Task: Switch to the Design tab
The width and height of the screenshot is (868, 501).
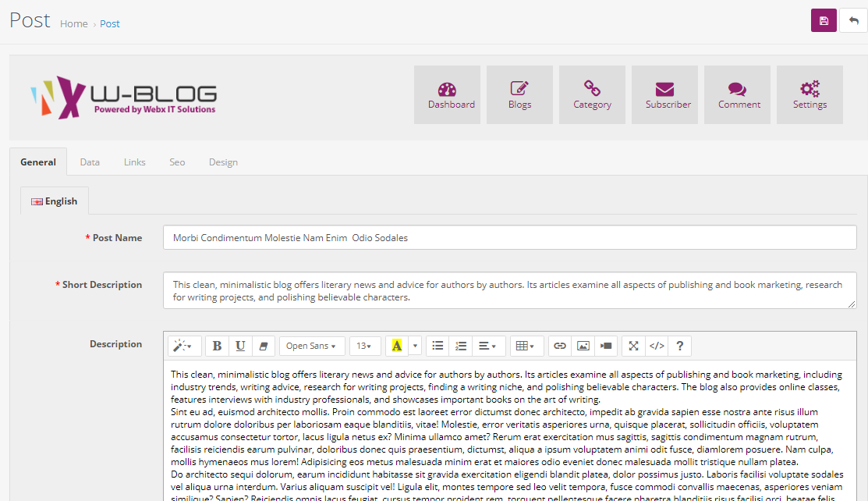Action: pyautogui.click(x=223, y=162)
